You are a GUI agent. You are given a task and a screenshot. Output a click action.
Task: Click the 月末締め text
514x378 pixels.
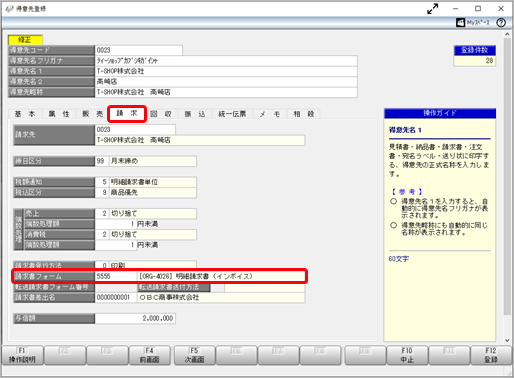point(124,161)
